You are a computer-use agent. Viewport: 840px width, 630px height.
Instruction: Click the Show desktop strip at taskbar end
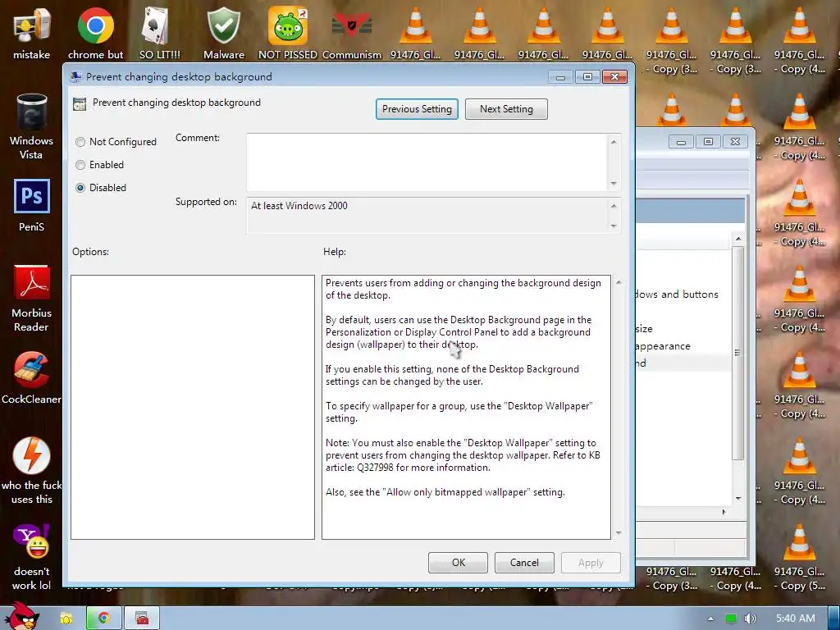834,619
